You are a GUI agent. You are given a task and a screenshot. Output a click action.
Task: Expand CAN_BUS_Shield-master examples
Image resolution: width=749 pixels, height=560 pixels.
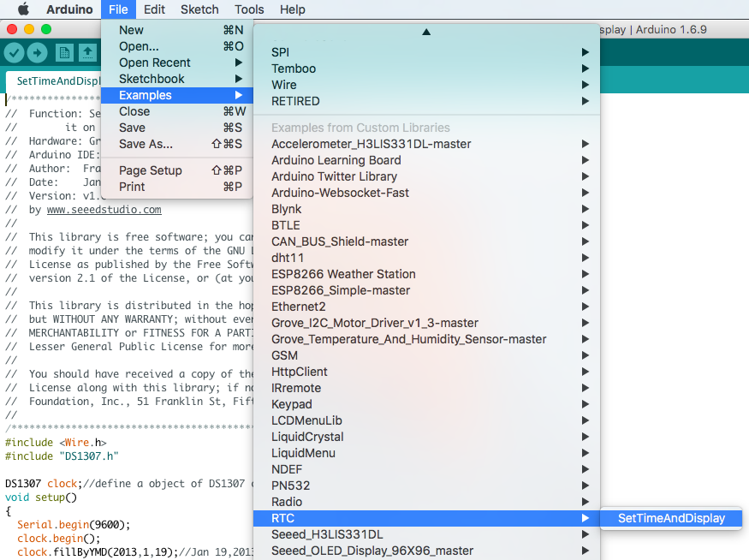(426, 241)
